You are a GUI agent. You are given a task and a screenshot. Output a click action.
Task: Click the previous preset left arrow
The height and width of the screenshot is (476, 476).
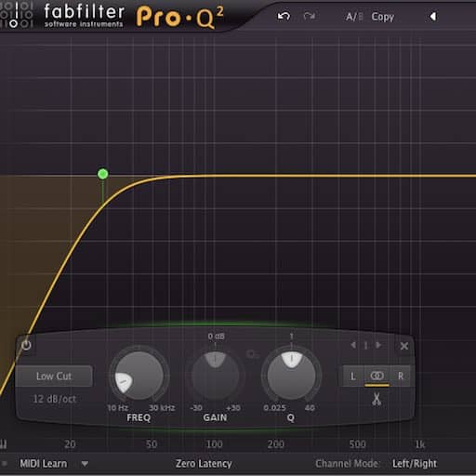(x=433, y=17)
